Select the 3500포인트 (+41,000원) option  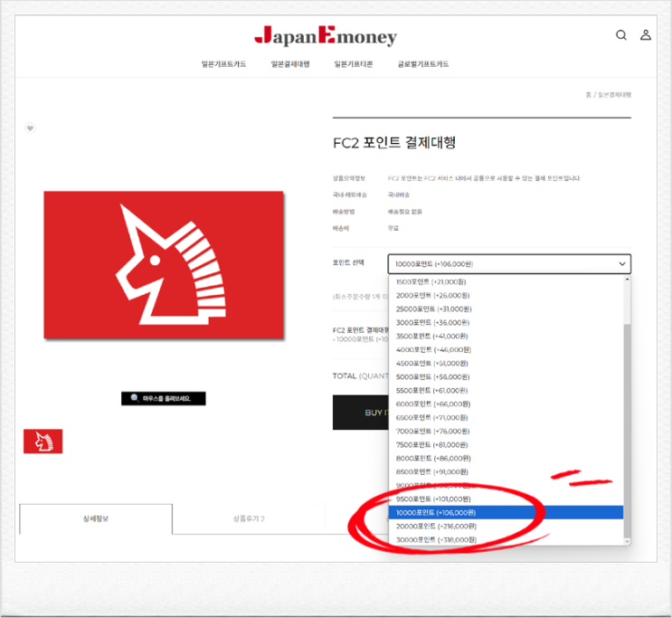coord(506,337)
